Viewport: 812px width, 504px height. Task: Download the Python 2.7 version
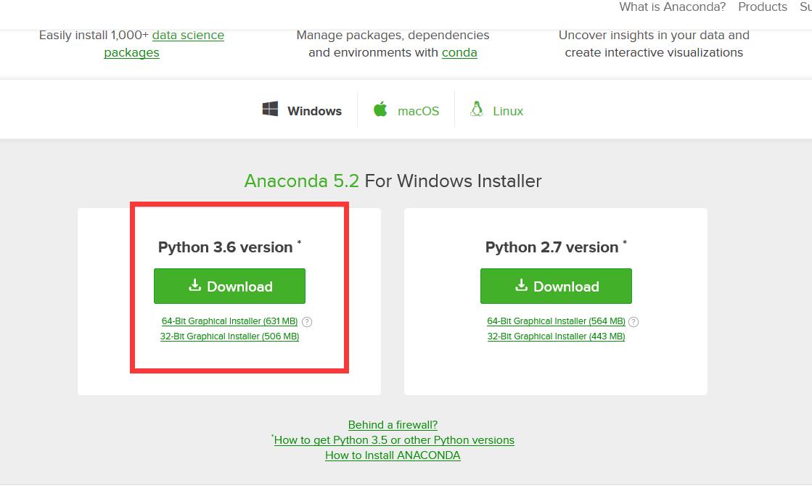[556, 286]
